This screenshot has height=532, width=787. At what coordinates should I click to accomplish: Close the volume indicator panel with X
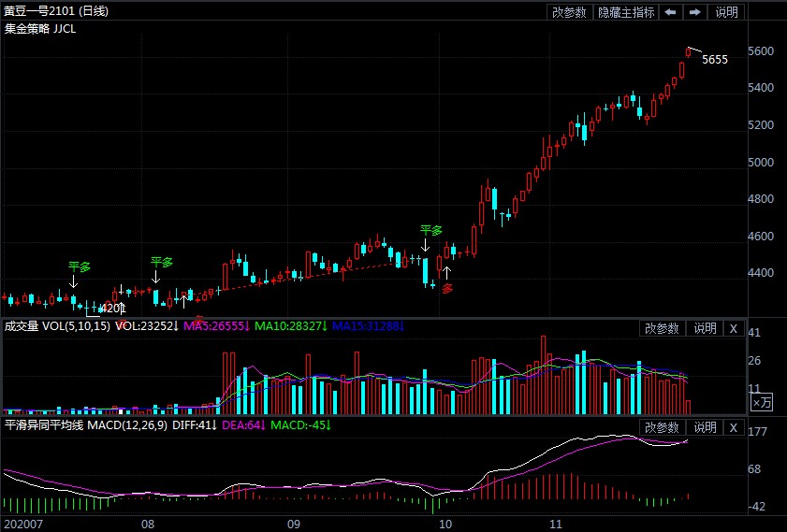coord(734,328)
